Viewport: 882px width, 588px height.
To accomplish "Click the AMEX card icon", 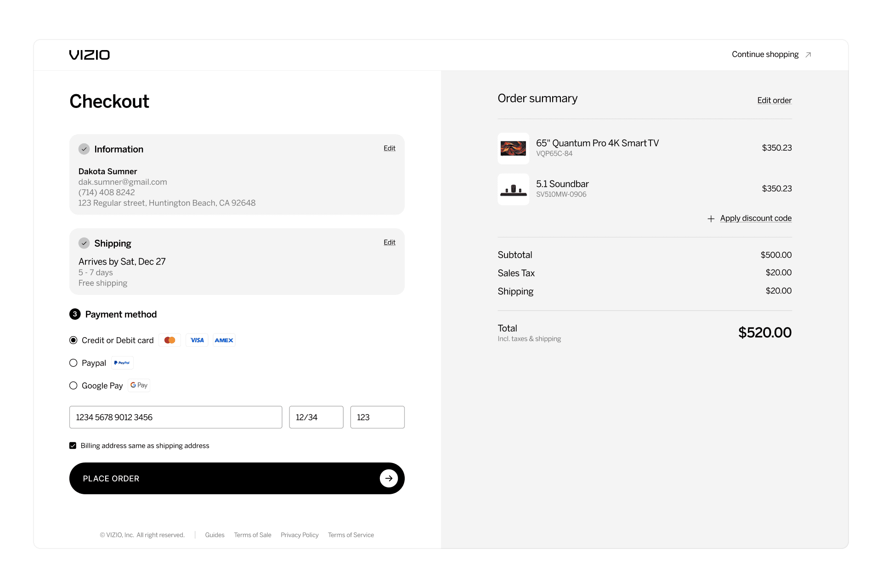I will 224,340.
